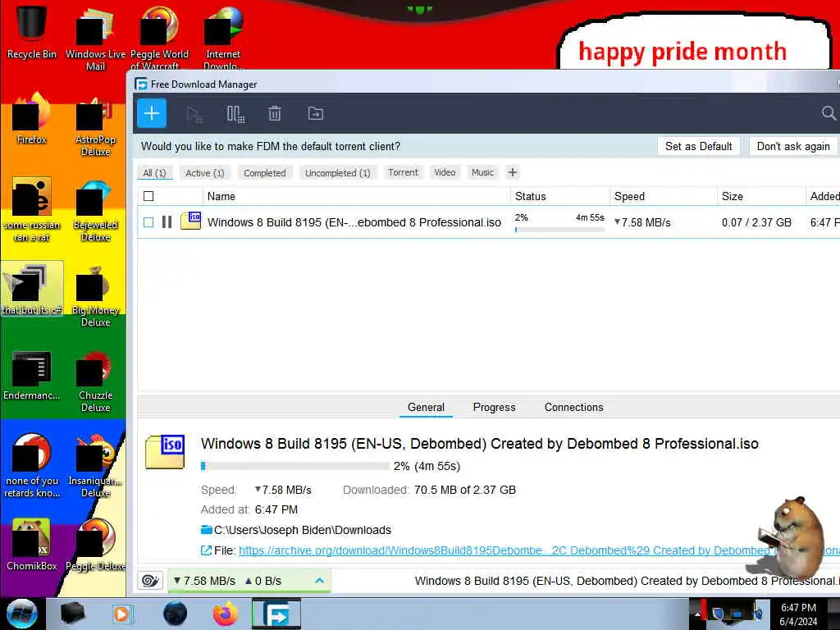The image size is (840, 630).
Task: Show the Completed filter
Action: coord(265,173)
